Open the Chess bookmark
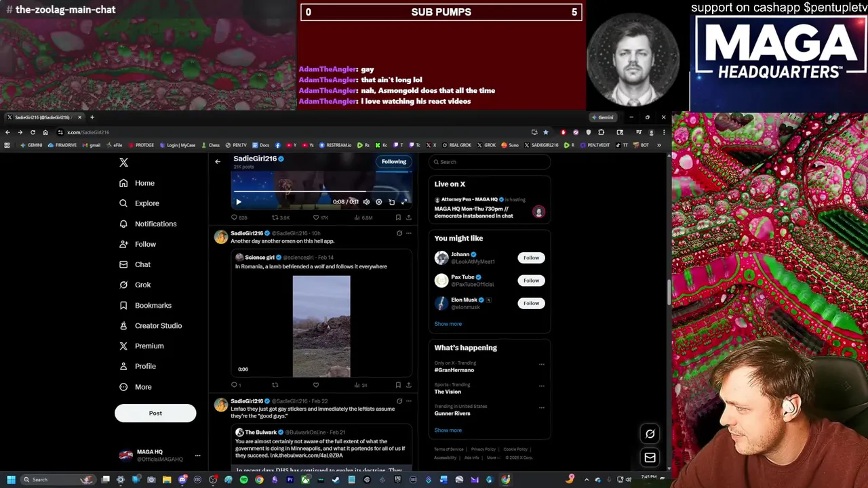Image resolution: width=868 pixels, height=488 pixels. point(211,145)
